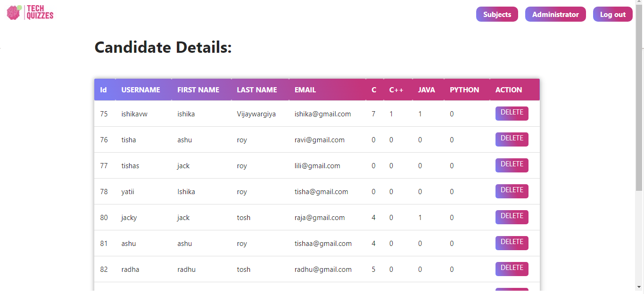Viewport: 644px width, 294px height.
Task: Delete candidate jacky
Action: point(512,217)
